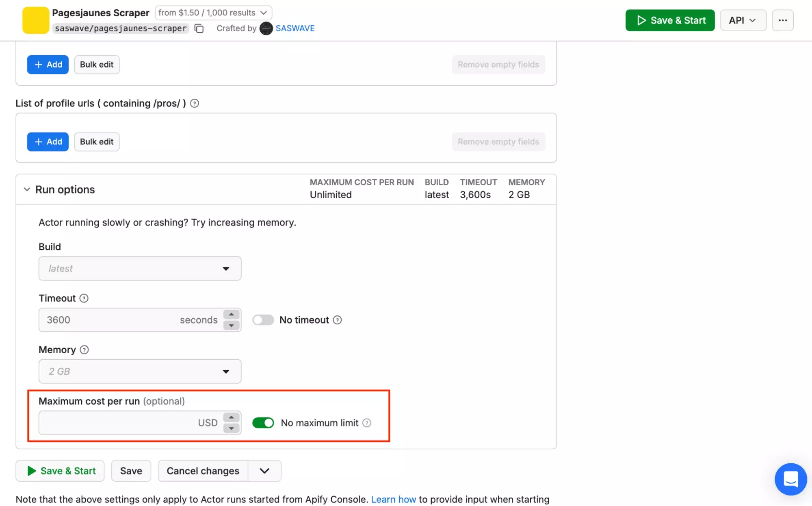The image size is (812, 506).
Task: Click the 3,600s timeout summary value
Action: [x=475, y=195]
